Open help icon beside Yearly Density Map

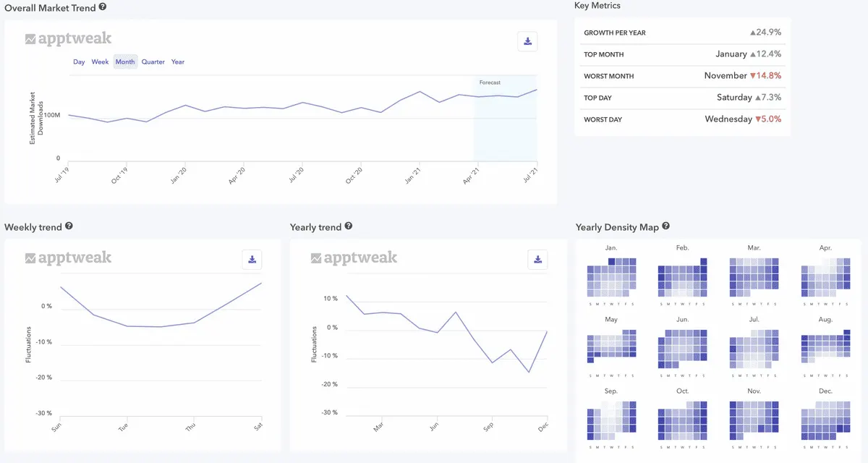[x=665, y=226]
